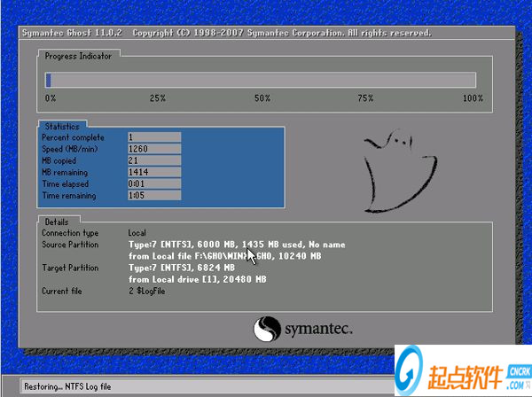Click the Statistics group label
Screen dimensions: 532x397
coord(62,126)
